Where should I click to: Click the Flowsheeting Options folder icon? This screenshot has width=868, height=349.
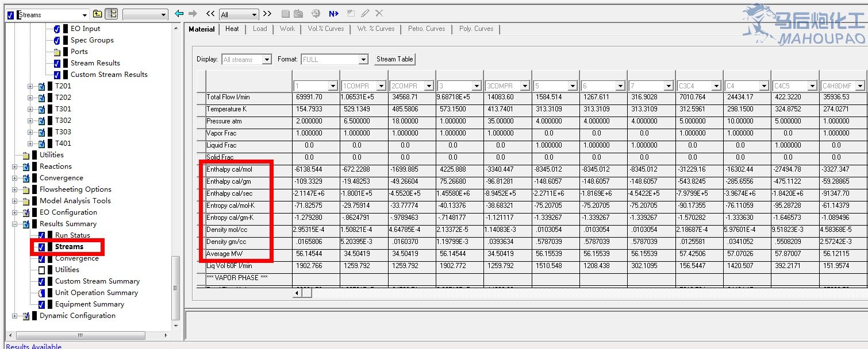pos(26,189)
